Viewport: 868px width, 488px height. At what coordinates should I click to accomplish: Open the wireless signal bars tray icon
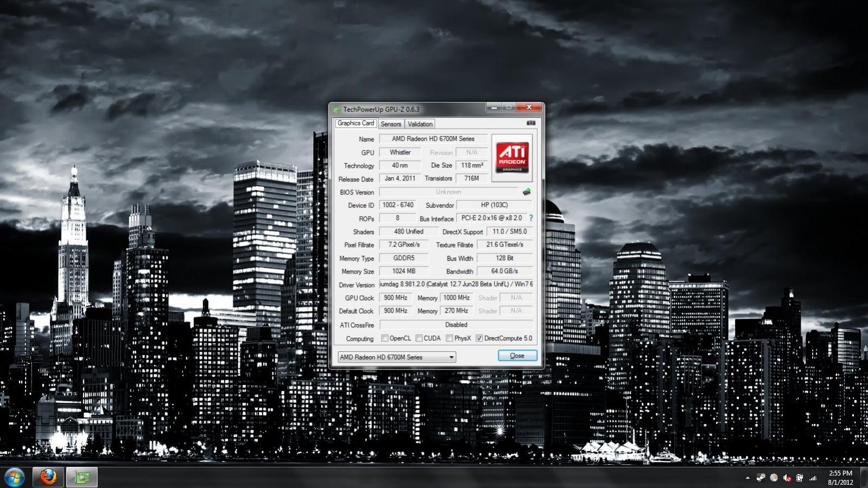pos(813,478)
